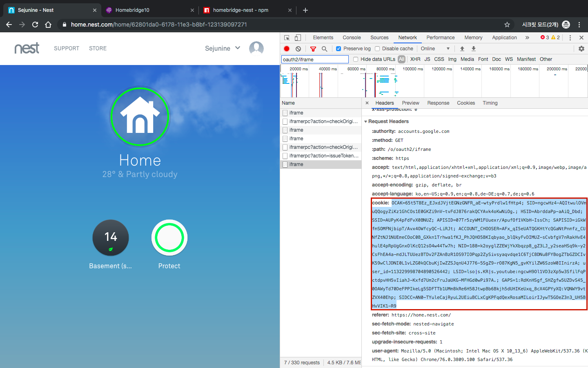Expand Sejunine account dropdown

tap(223, 48)
